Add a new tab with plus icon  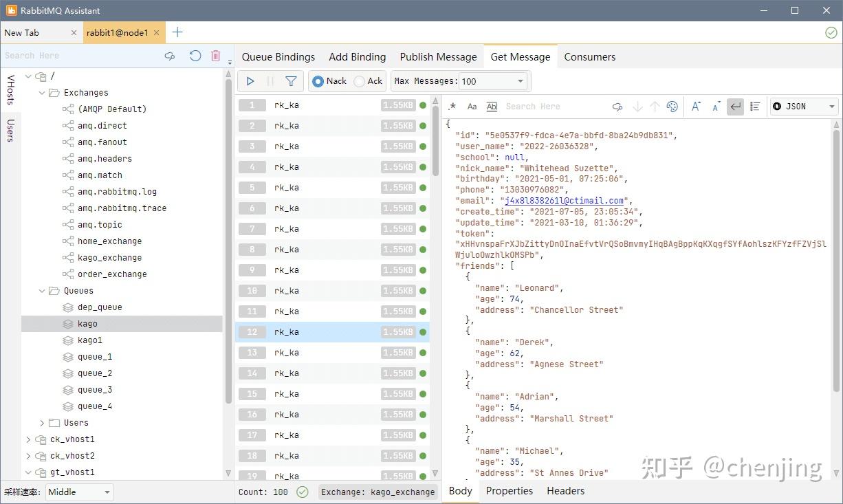coord(177,32)
